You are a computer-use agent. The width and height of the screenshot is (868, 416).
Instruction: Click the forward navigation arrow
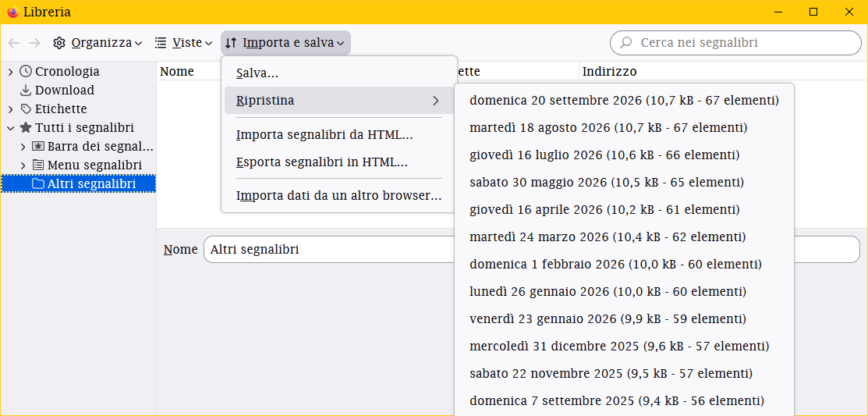click(34, 43)
